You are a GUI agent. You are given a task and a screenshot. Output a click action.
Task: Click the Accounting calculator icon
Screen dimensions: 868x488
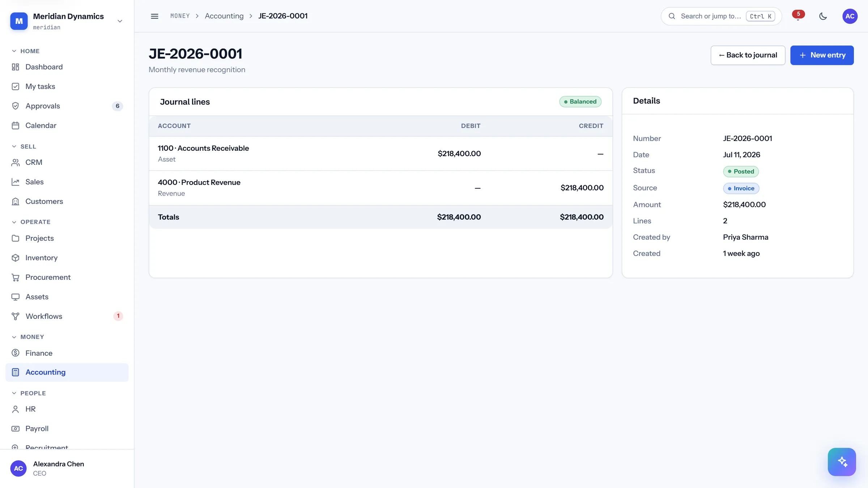15,372
